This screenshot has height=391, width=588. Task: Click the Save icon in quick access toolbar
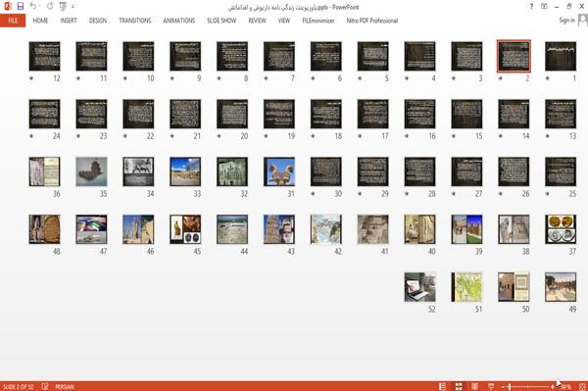point(21,7)
